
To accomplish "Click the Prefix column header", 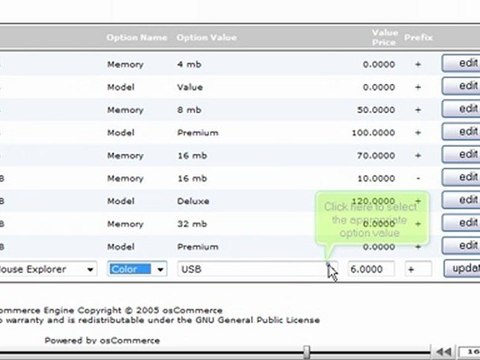I will pos(418,37).
